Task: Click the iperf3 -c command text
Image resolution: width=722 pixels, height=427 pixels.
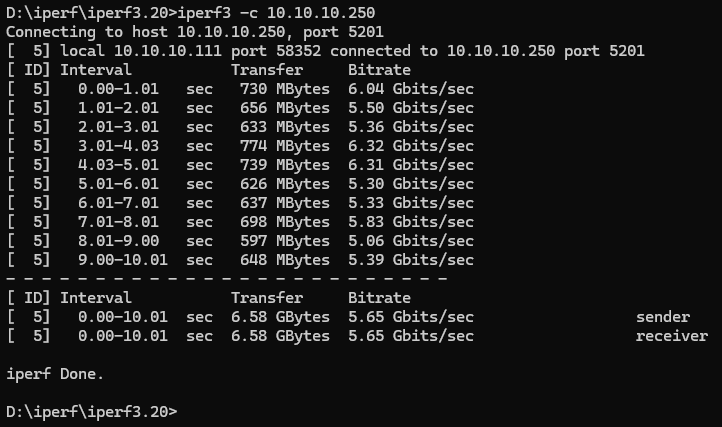Action: [276, 12]
